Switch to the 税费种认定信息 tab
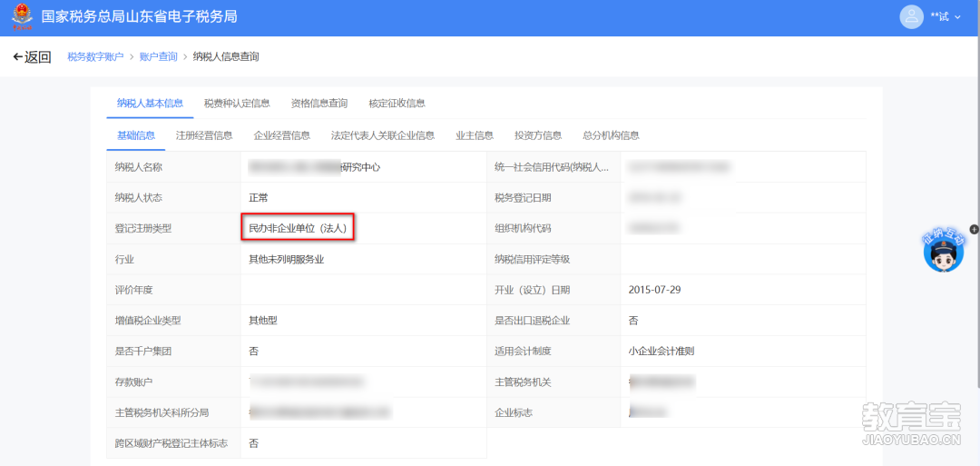The image size is (980, 466). point(237,104)
